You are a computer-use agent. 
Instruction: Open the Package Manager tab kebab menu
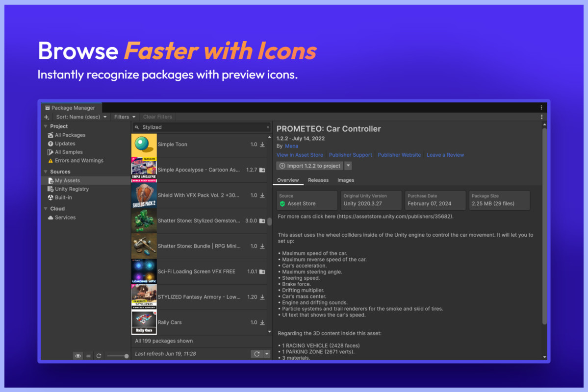point(541,108)
